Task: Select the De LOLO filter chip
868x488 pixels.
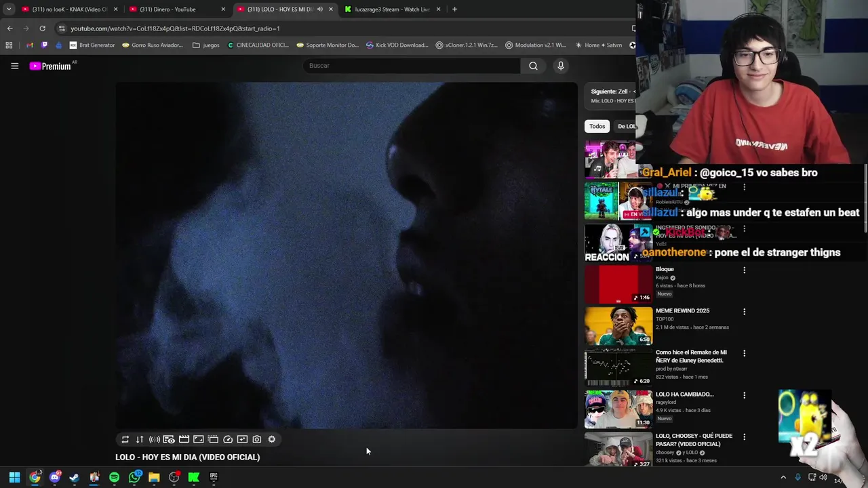Action: coord(625,126)
